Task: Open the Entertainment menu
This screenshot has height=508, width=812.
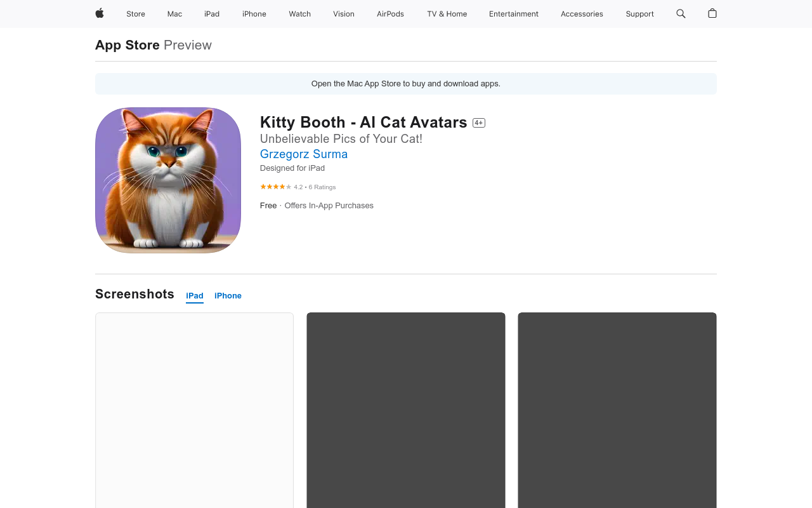Action: pos(514,14)
